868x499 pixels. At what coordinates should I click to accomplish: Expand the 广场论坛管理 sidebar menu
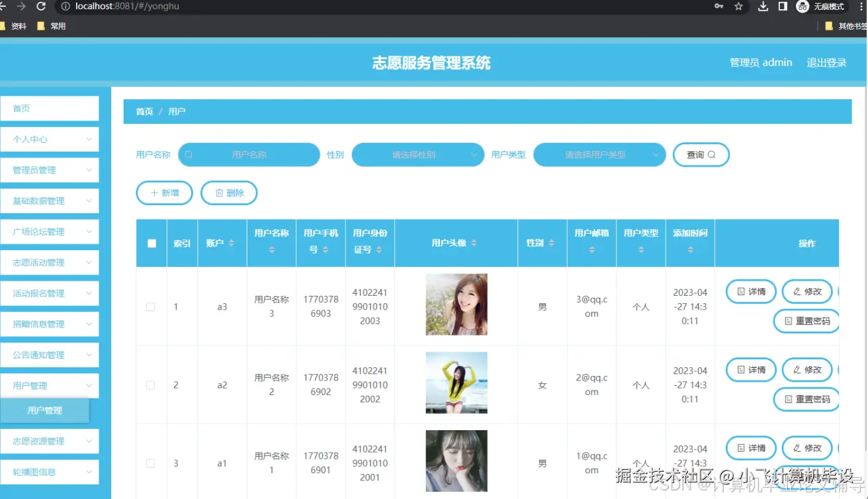pos(50,232)
